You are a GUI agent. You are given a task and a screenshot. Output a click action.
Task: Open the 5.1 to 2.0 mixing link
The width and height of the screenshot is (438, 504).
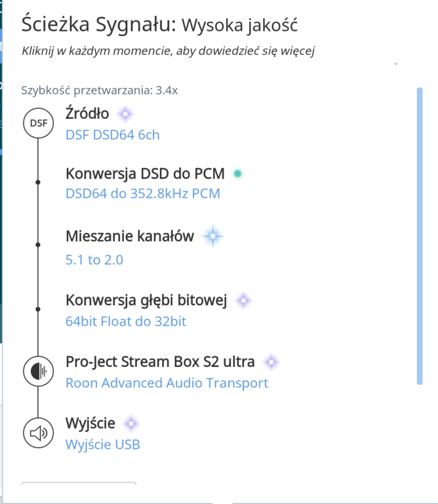(x=94, y=260)
